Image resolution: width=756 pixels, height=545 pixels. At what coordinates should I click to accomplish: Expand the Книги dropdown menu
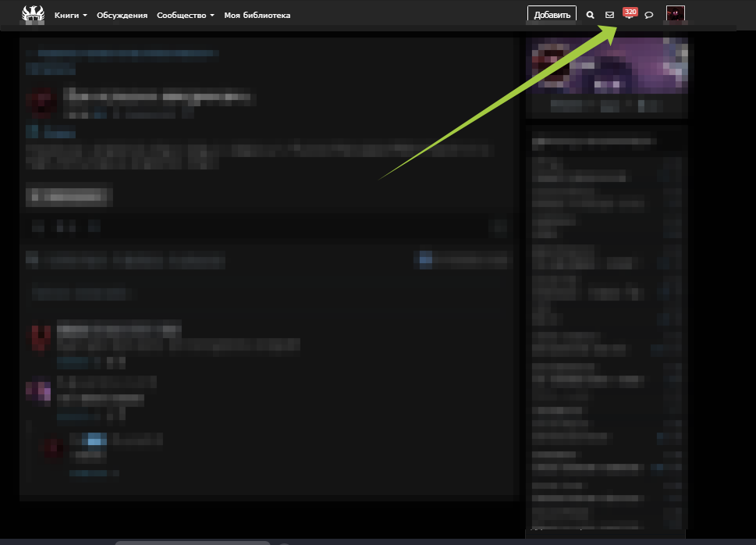70,15
